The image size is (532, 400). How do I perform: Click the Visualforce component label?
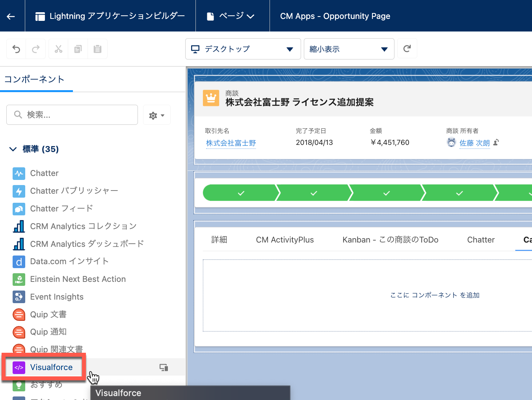pos(52,367)
